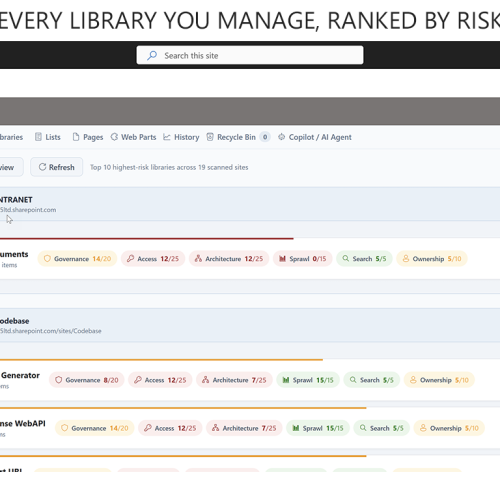Click Architecture hierarchy icon in WebAPI row
The width and height of the screenshot is (500, 500).
click(216, 428)
